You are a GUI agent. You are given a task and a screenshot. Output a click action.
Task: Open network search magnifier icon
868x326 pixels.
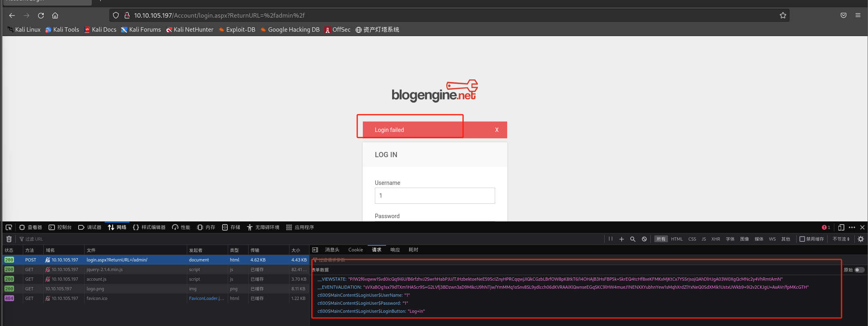[633, 239]
